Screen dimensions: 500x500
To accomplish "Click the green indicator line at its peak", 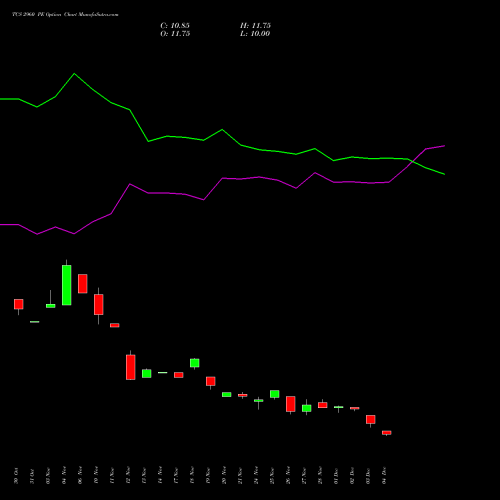I will click(x=74, y=74).
